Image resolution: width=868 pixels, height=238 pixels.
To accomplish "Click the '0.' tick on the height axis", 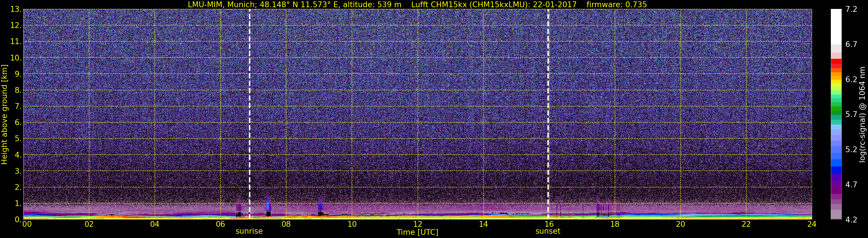I will (x=18, y=220).
